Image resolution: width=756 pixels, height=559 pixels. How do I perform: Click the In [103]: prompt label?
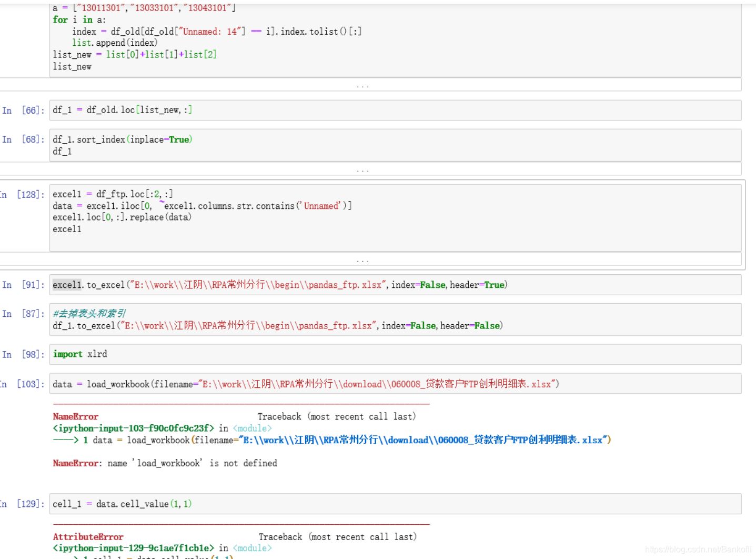click(x=22, y=384)
